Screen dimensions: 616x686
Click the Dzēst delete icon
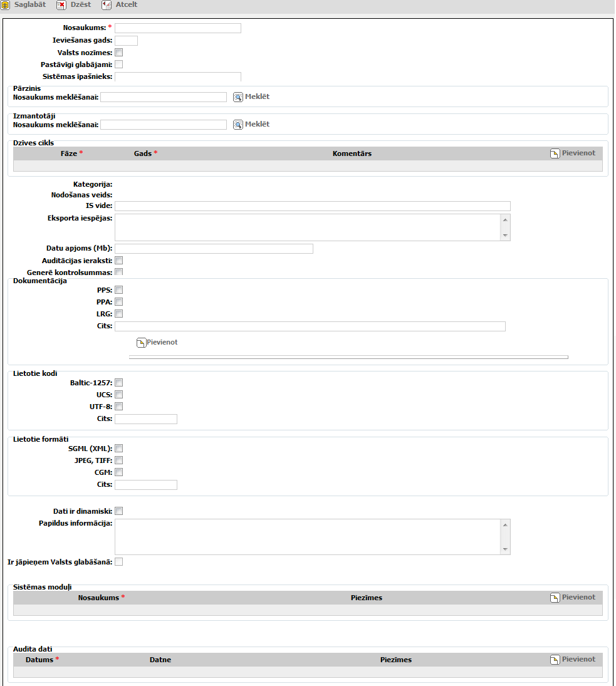pos(61,5)
